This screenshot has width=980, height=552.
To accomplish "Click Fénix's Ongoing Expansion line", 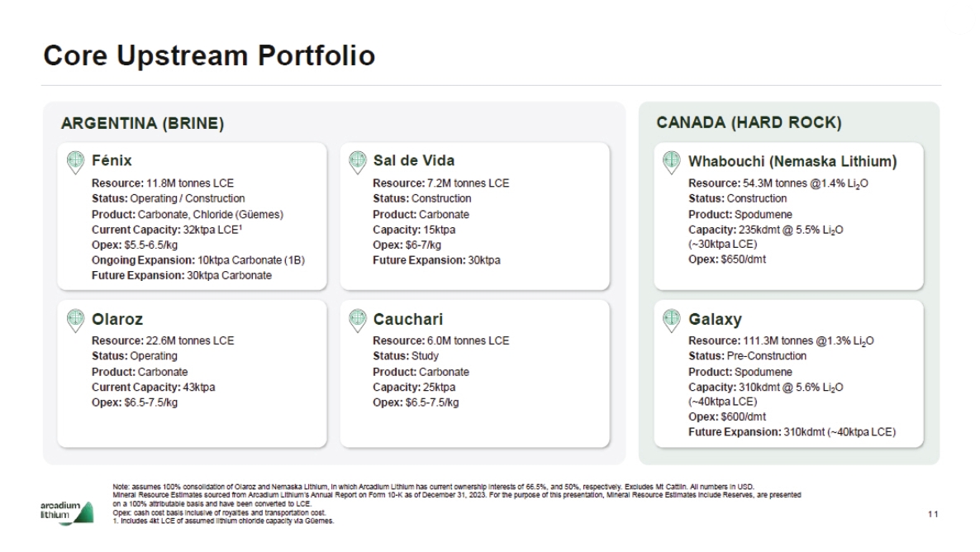I will pyautogui.click(x=198, y=260).
